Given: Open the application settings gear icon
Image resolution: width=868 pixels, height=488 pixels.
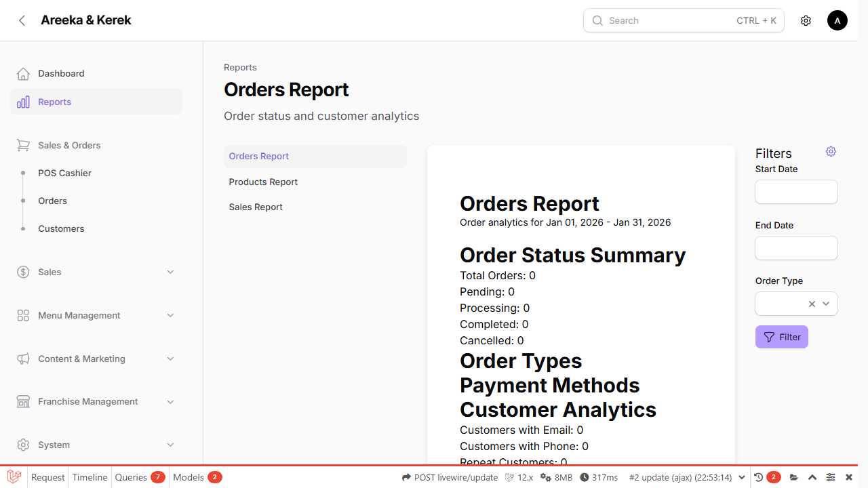Looking at the screenshot, I should 806,20.
